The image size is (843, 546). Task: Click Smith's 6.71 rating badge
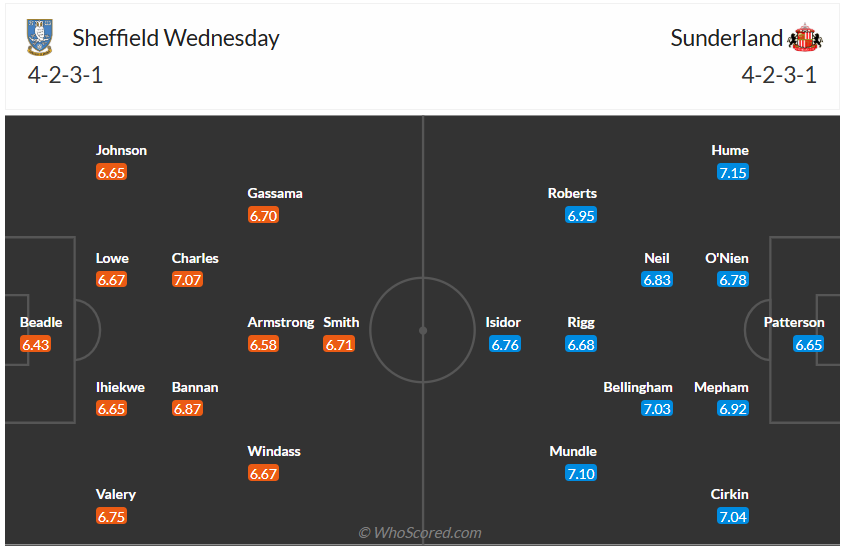(339, 345)
